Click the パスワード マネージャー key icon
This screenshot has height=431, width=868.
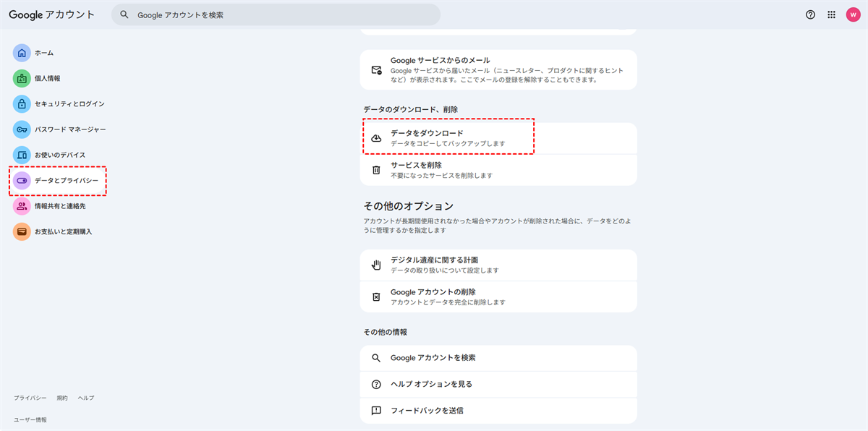point(22,129)
